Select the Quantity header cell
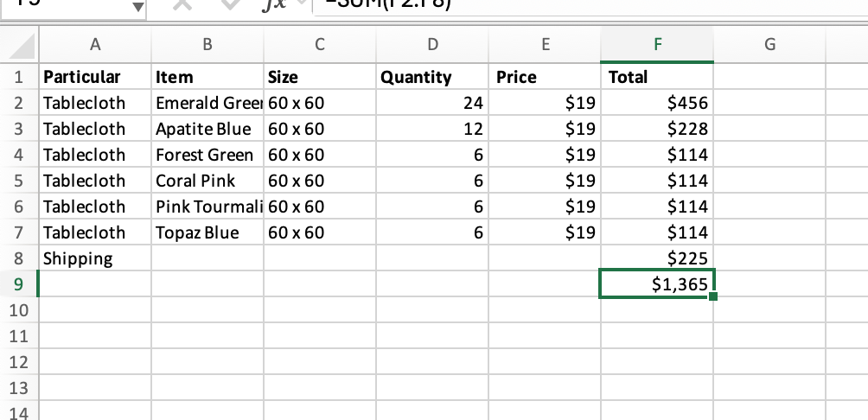The width and height of the screenshot is (868, 420). (x=432, y=77)
